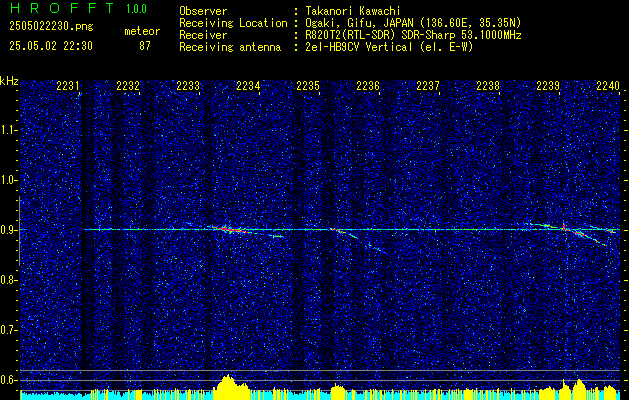Click the 2234 time marker
Viewport: 629px width, 400px height.
point(248,85)
